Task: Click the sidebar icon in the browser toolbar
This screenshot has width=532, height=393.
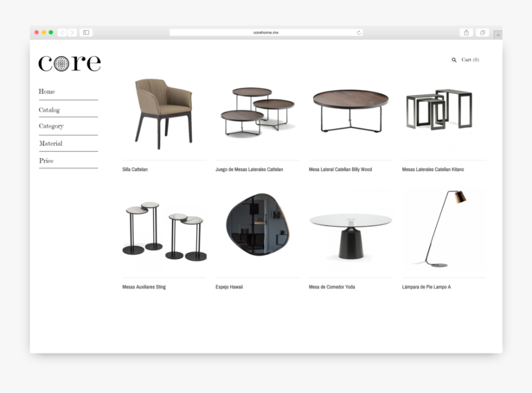Action: 87,32
